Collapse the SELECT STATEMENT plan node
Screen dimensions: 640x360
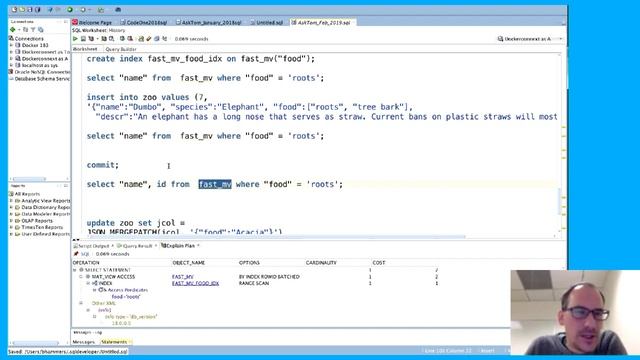(x=75, y=270)
